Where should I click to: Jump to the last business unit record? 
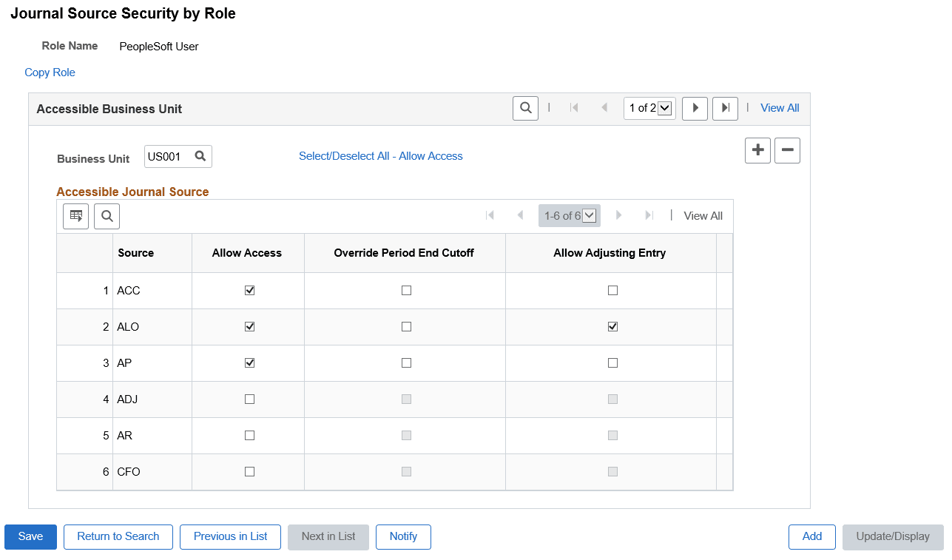click(x=724, y=108)
